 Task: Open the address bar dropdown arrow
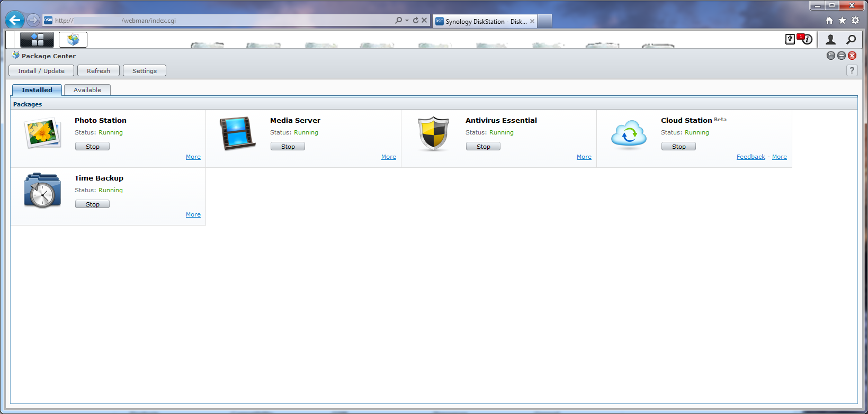[x=407, y=21]
